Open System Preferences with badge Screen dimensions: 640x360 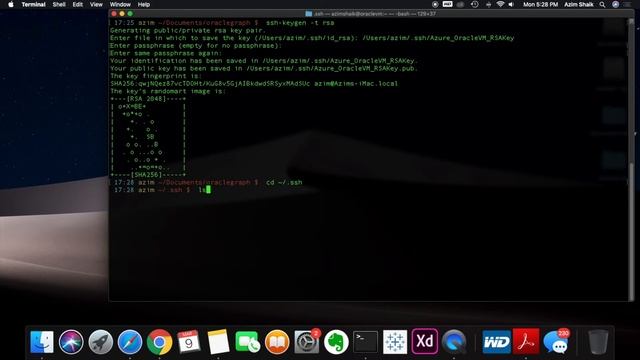pos(307,342)
